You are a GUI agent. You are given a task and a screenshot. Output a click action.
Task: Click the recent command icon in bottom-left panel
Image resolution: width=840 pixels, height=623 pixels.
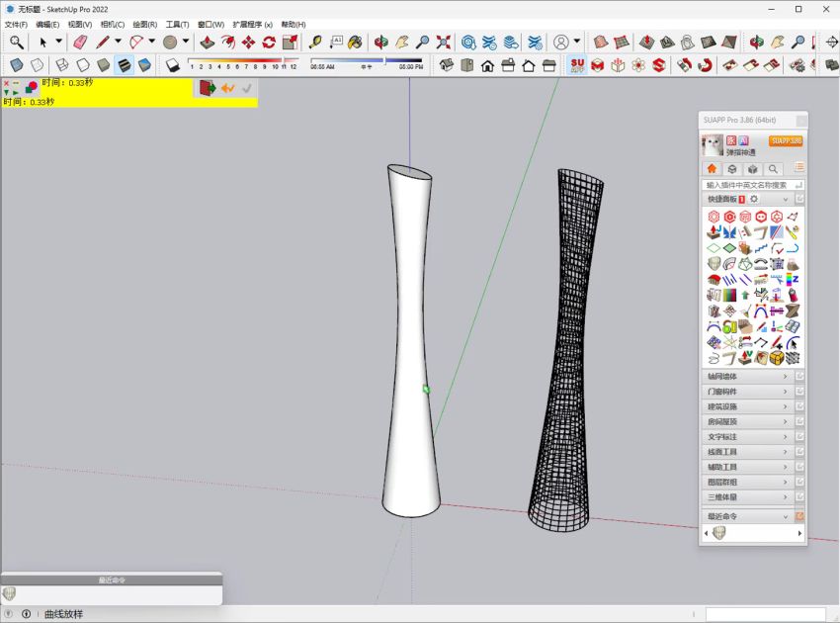[x=9, y=593]
